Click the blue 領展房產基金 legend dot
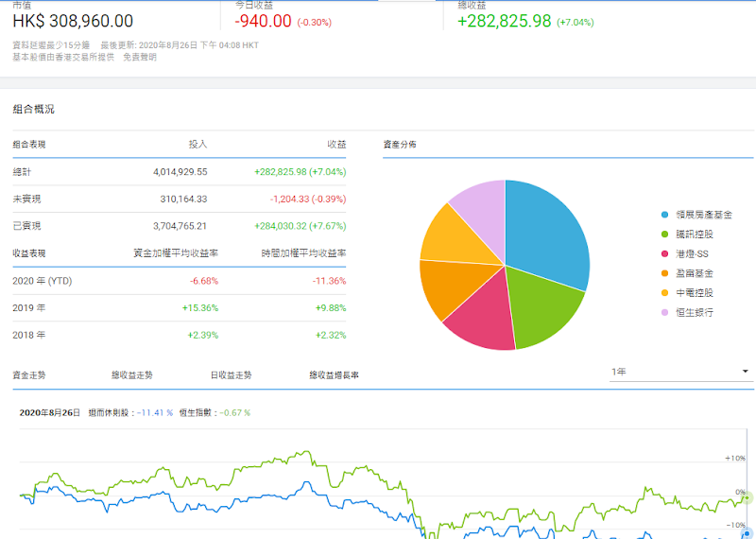The width and height of the screenshot is (756, 539). (665, 215)
